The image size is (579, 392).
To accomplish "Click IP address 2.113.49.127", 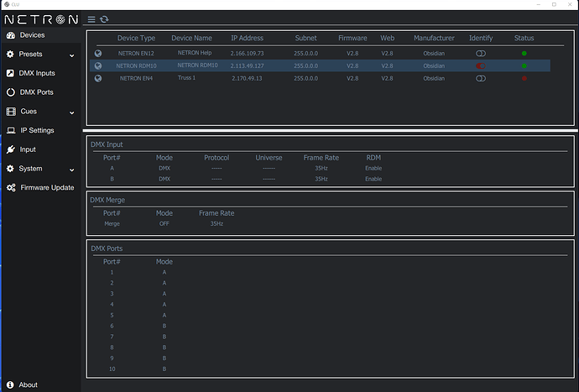I will 247,65.
